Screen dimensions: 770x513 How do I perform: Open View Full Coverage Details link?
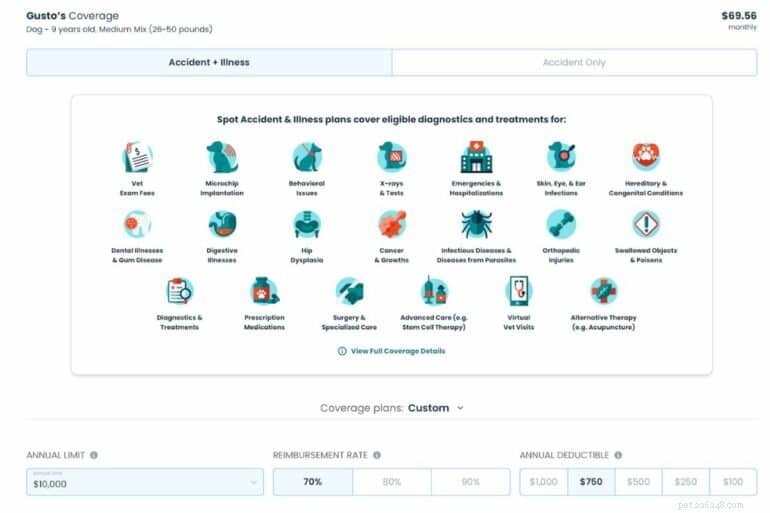(391, 351)
